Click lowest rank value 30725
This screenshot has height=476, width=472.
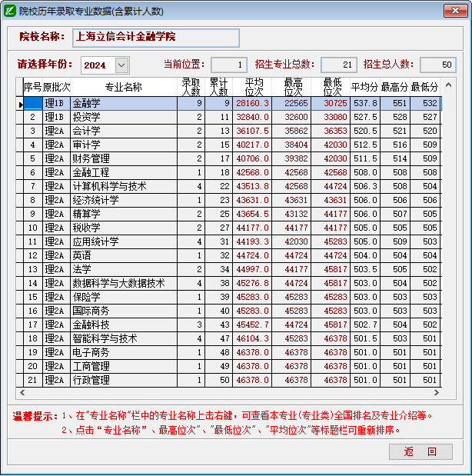click(331, 104)
